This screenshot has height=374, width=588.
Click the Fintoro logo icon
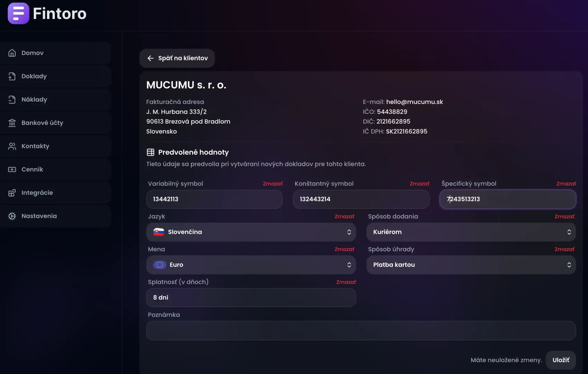[x=18, y=14]
